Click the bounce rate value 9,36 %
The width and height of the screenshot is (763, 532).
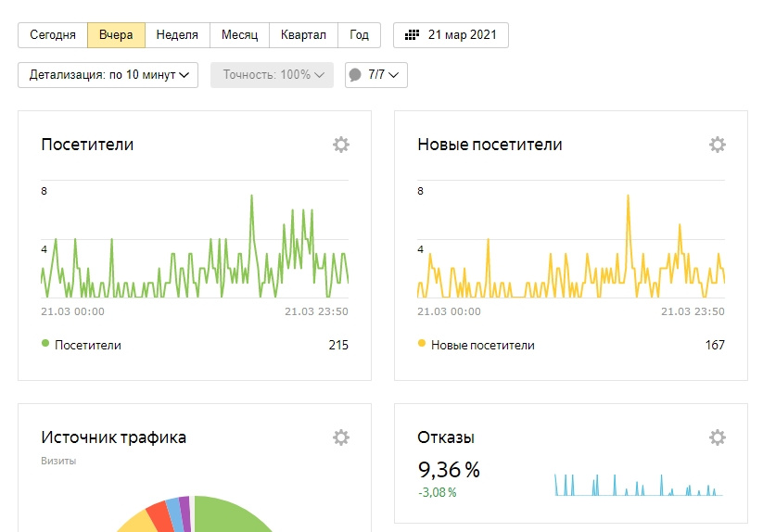point(449,470)
